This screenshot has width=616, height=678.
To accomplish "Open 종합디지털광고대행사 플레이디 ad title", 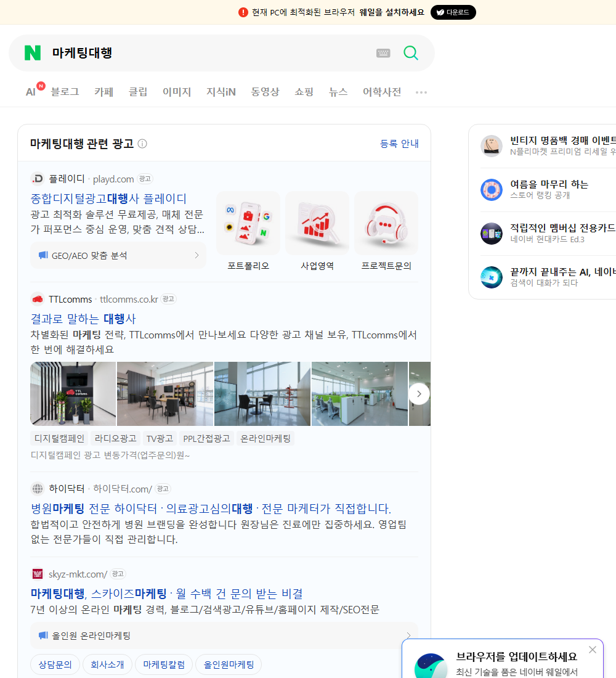I will click(108, 198).
